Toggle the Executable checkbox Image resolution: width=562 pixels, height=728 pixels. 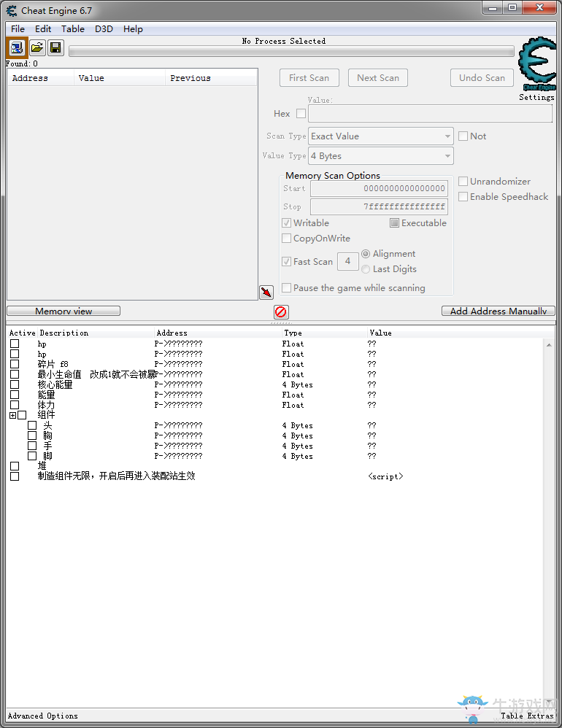(x=394, y=223)
